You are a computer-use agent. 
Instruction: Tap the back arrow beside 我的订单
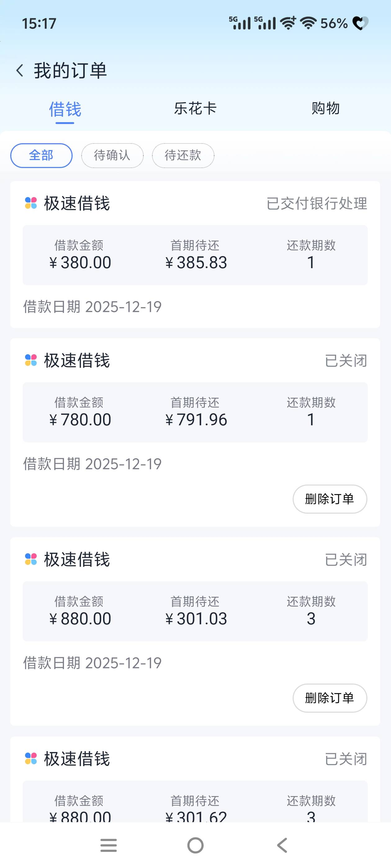(x=20, y=71)
